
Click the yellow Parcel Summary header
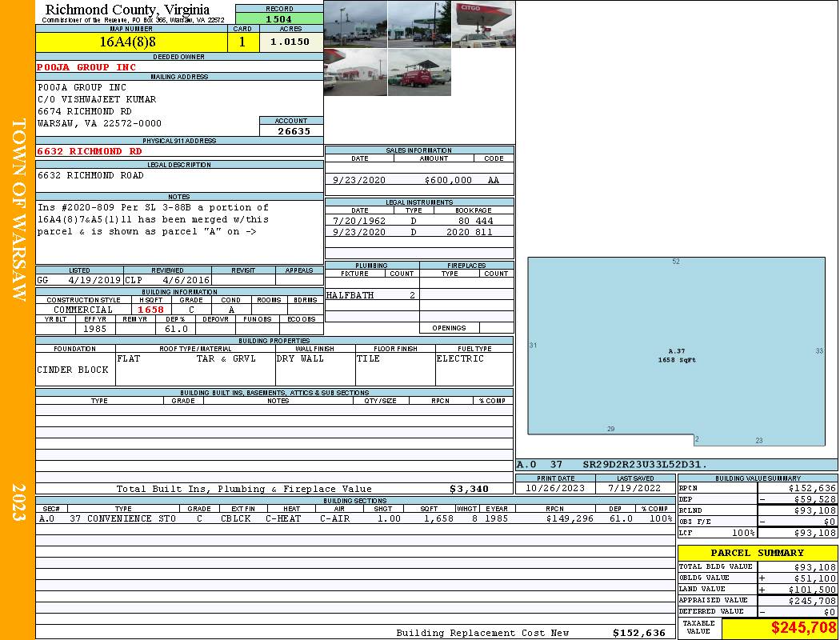pyautogui.click(x=757, y=553)
